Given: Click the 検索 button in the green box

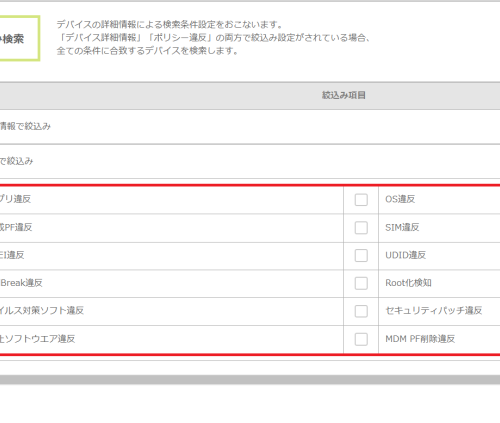Looking at the screenshot, I should point(19,38).
